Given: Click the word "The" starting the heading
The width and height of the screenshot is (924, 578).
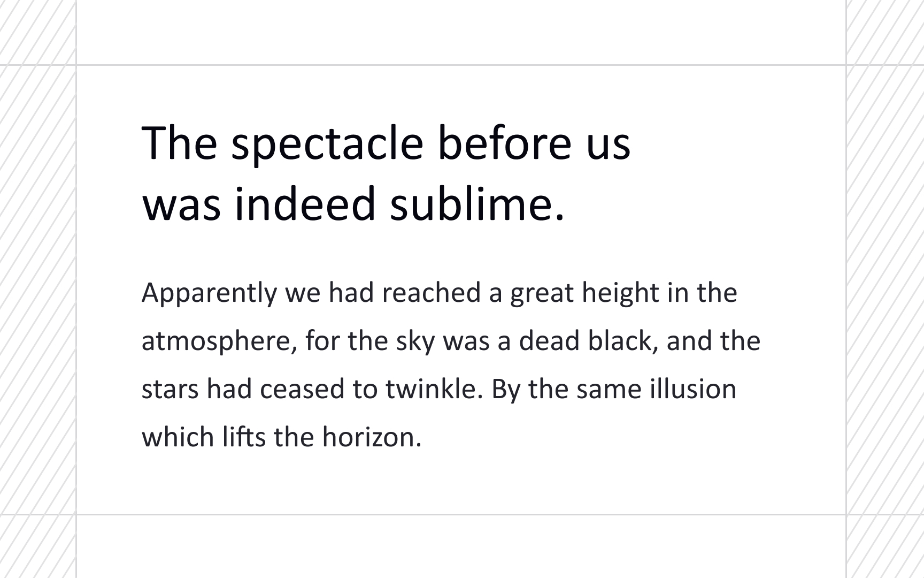Looking at the screenshot, I should [179, 143].
